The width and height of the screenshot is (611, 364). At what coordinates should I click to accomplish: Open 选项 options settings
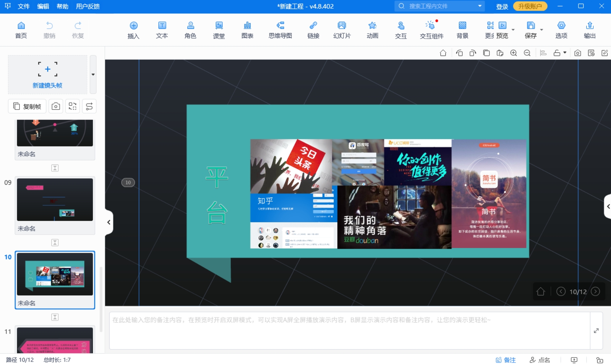(561, 30)
